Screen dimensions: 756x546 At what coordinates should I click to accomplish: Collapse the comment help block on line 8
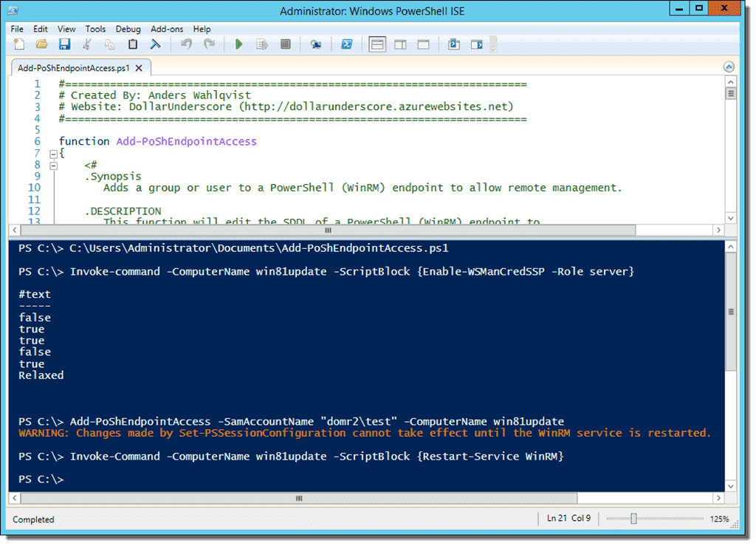[52, 164]
